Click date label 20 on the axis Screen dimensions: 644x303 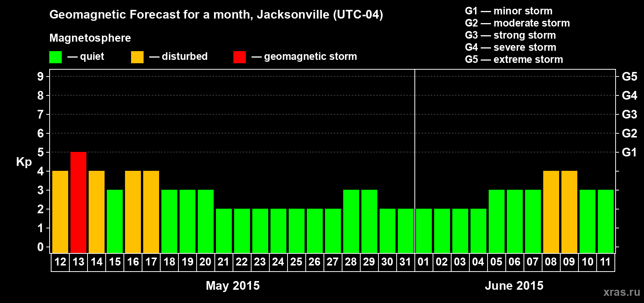click(206, 262)
